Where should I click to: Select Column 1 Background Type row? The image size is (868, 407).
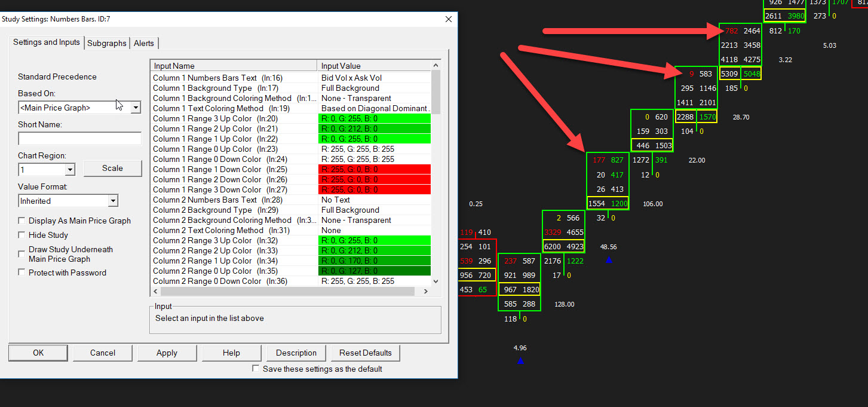[291, 88]
